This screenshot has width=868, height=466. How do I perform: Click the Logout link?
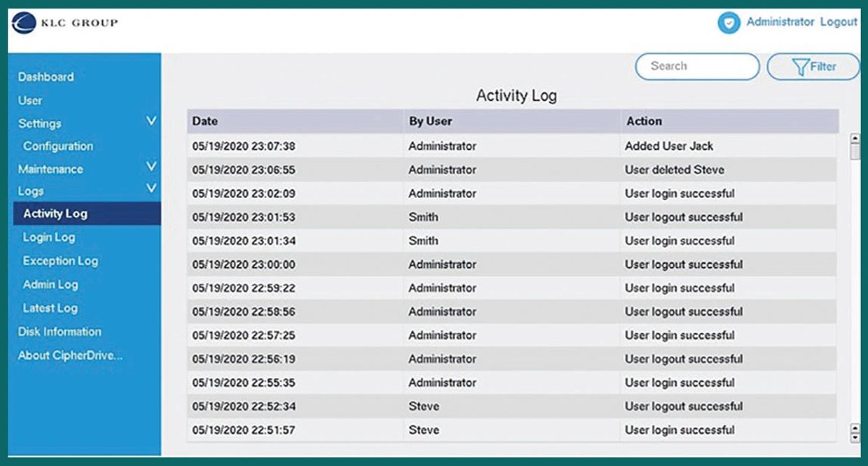point(839,22)
